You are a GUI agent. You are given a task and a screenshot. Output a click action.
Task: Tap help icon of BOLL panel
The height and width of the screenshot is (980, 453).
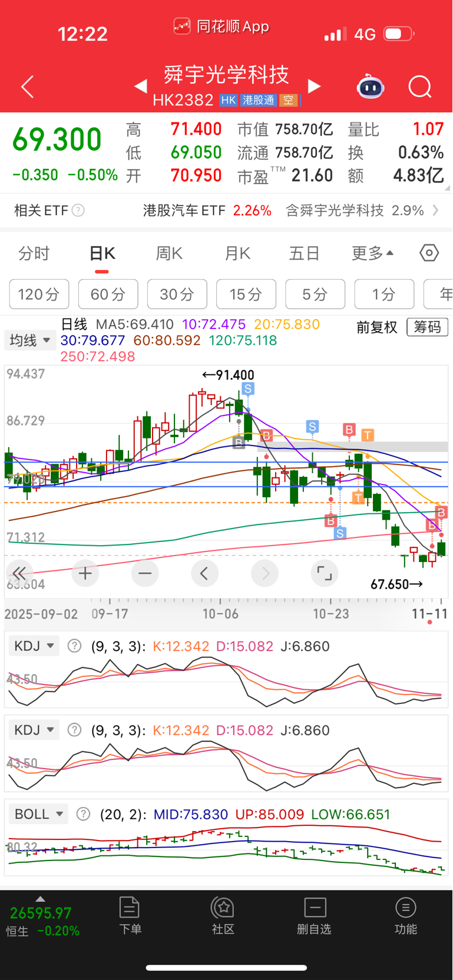click(84, 815)
